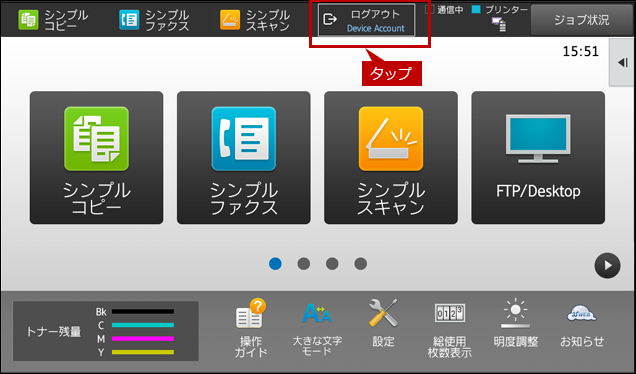636x374 pixels.
Task: Go to next page with round arrow
Action: click(607, 266)
